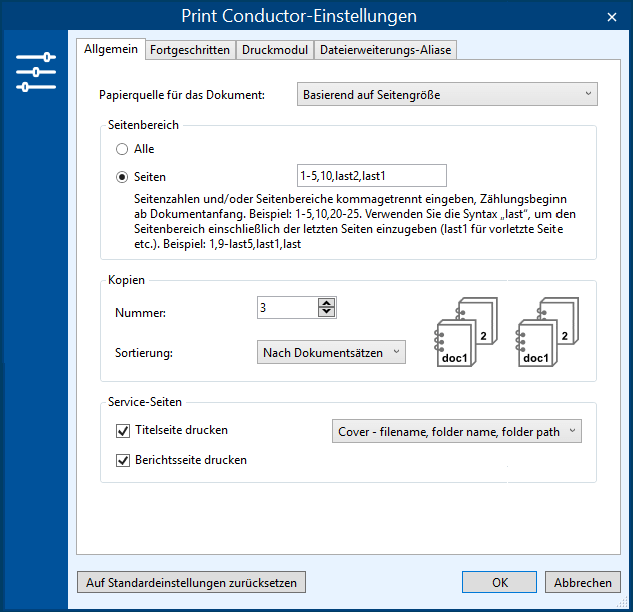Click the Service-Seiten group label
The image size is (633, 612).
pos(145,402)
